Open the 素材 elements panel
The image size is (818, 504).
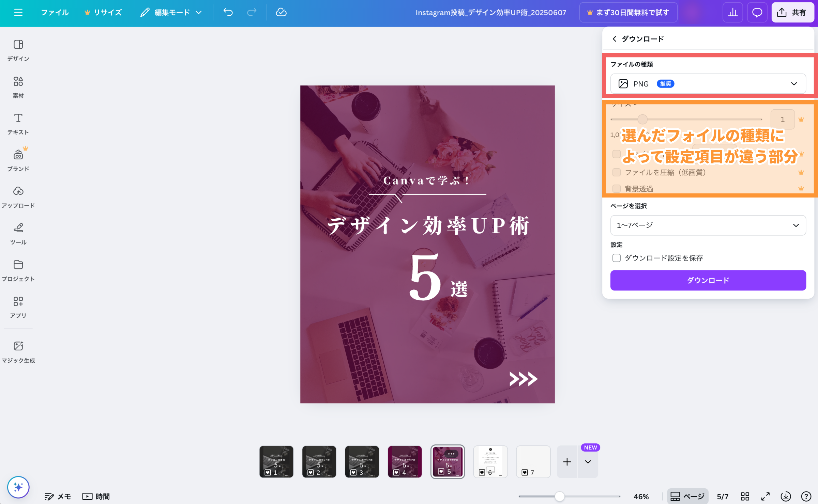click(18, 87)
